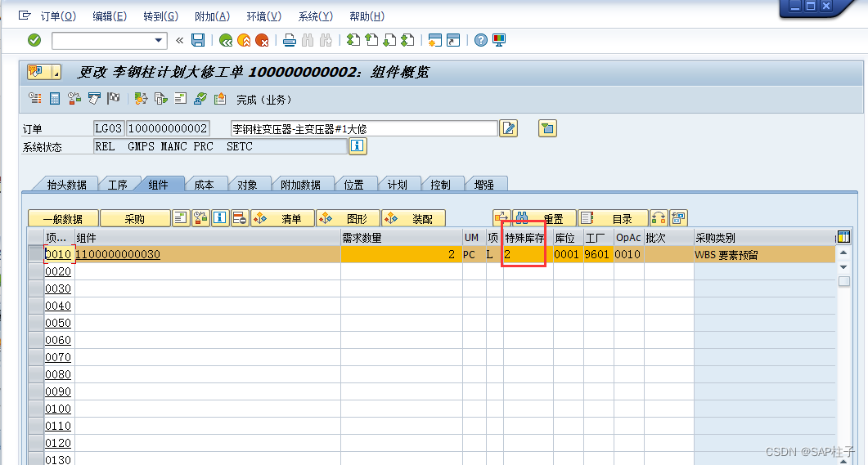This screenshot has height=465, width=868.
Task: Click component link 1100000000030
Action: [118, 254]
